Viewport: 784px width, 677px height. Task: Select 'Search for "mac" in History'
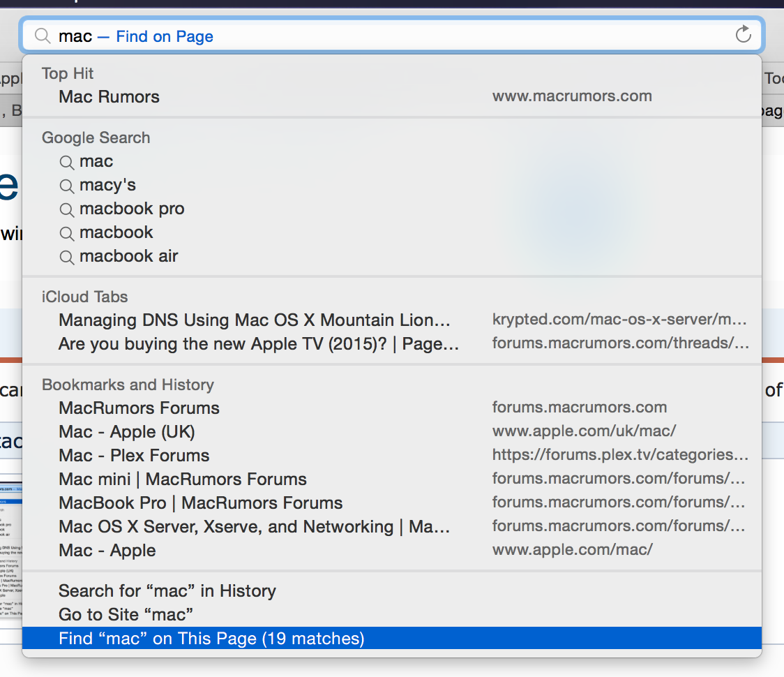tap(391, 591)
